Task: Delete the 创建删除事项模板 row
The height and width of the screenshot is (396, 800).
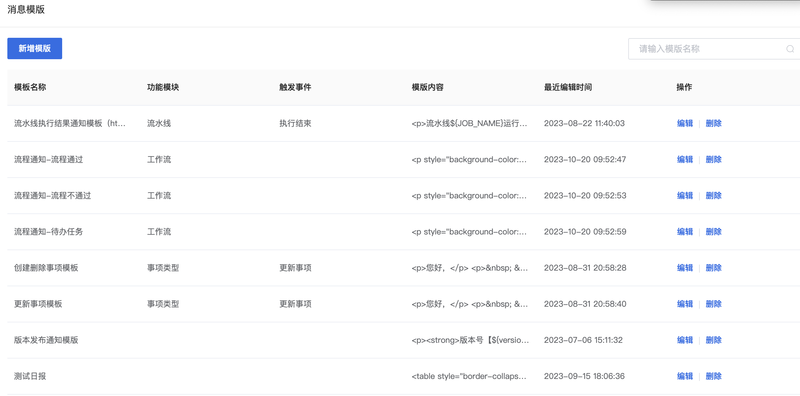Action: [x=713, y=268]
